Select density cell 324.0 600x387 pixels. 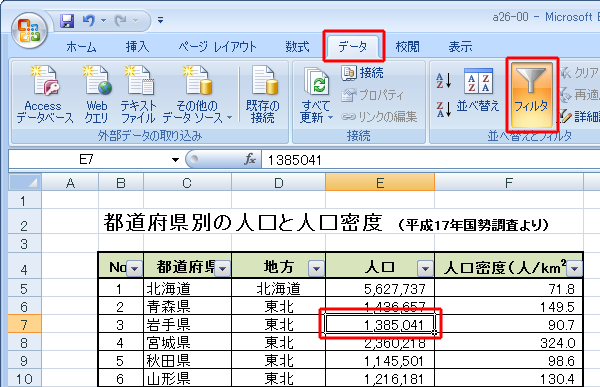tap(509, 343)
